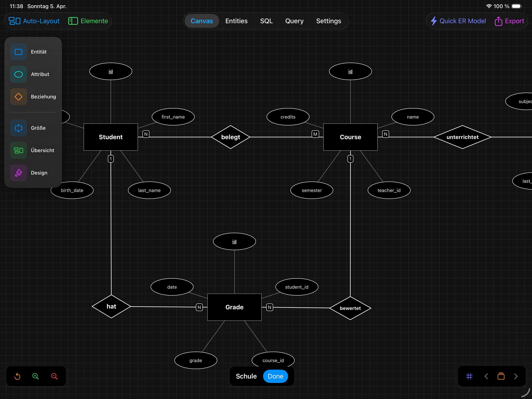Select the hat relationship diamond

[x=111, y=306]
